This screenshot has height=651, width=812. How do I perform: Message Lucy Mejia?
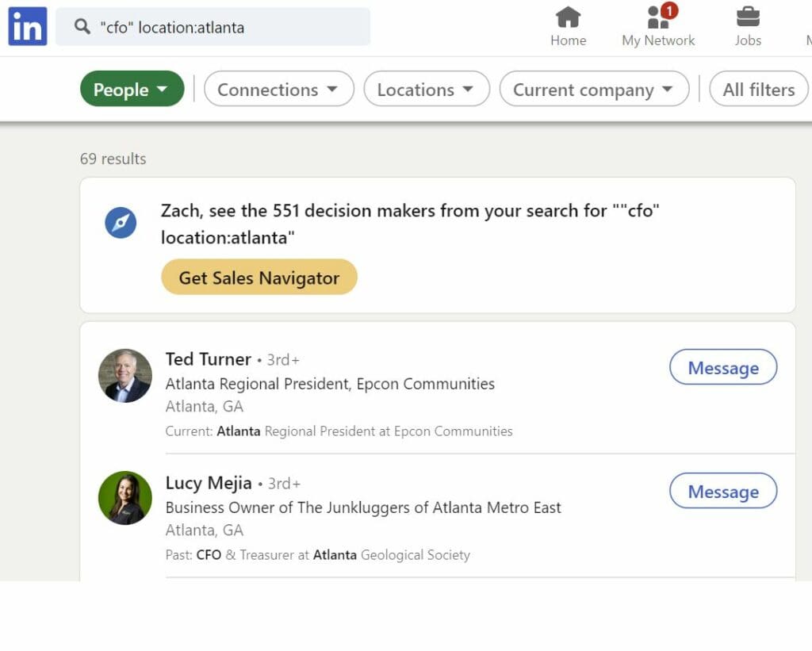723,491
